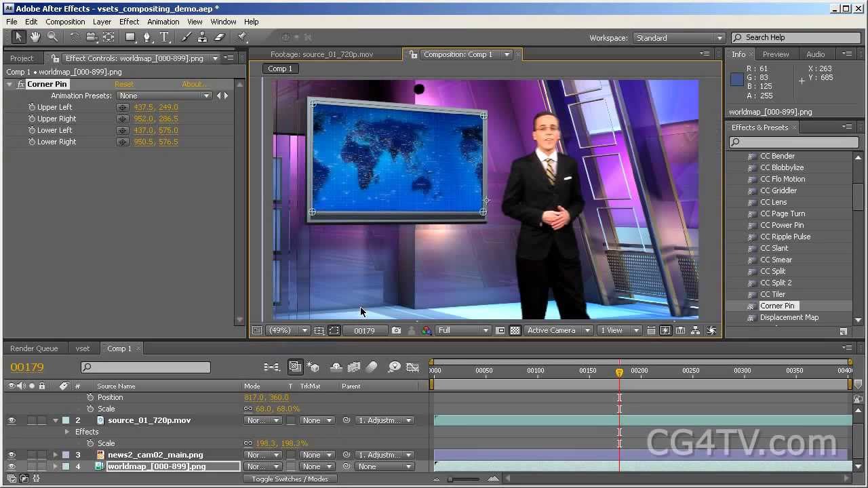Expand the Effects group of layer 2
The image size is (868, 488).
click(66, 432)
